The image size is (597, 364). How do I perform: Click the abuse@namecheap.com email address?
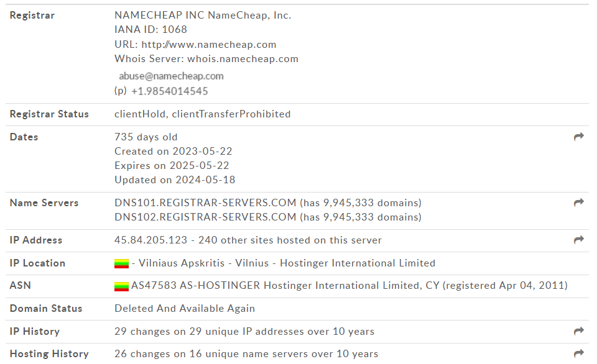pos(171,76)
